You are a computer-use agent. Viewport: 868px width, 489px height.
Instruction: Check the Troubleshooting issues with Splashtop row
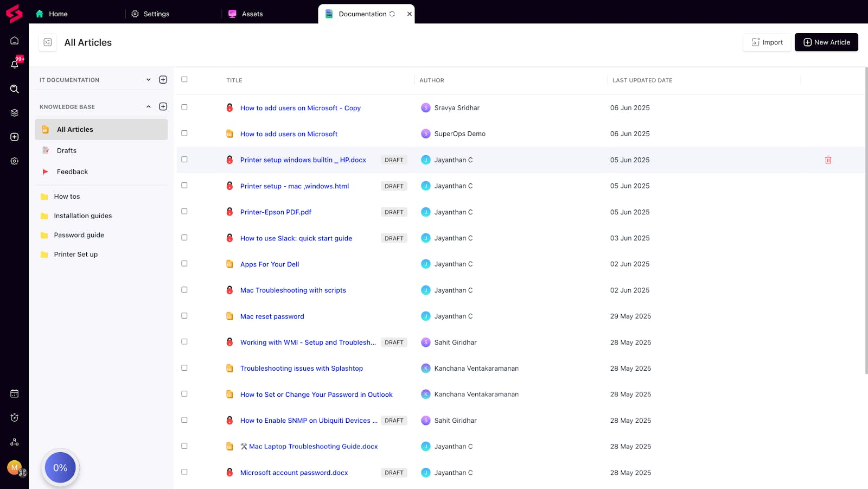(184, 368)
